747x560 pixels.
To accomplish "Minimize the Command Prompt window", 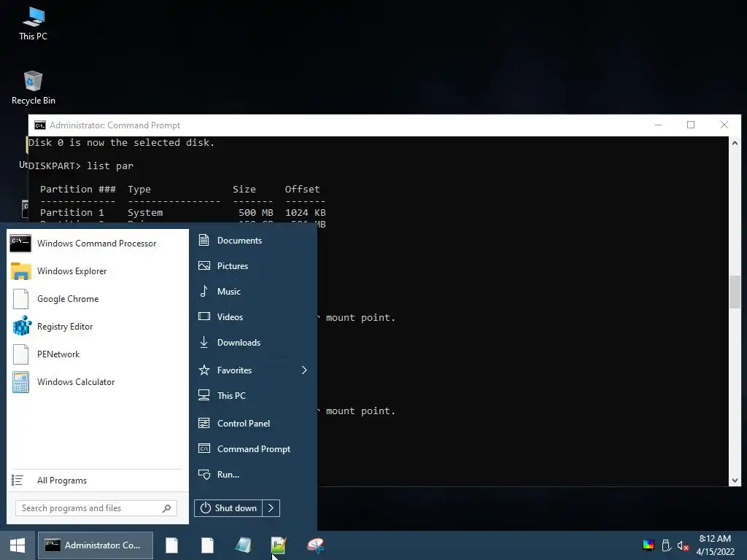I will click(x=658, y=125).
